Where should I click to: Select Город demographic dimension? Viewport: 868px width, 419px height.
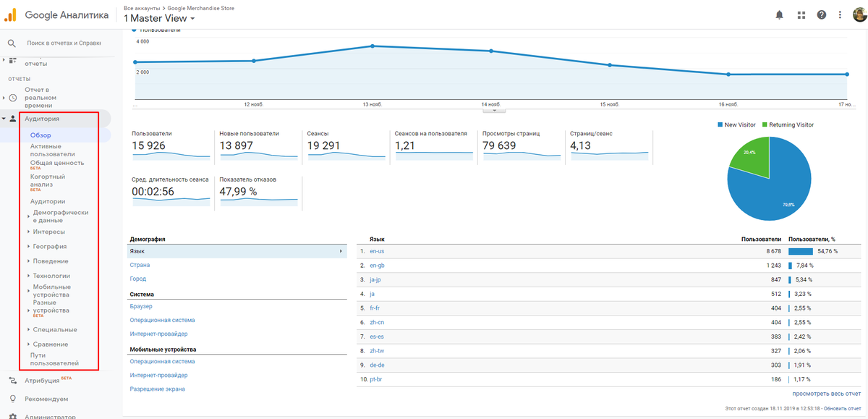(137, 279)
